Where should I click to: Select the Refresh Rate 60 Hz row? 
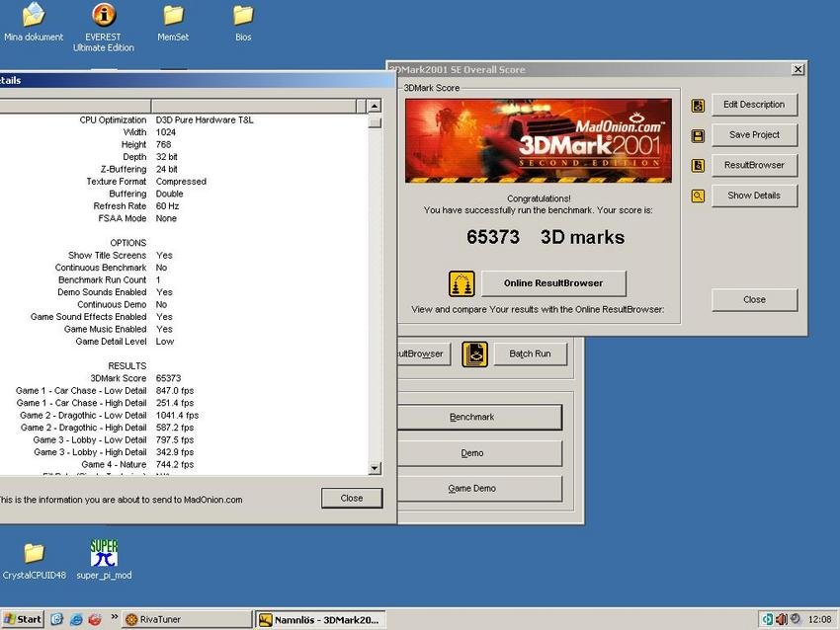pos(184,206)
